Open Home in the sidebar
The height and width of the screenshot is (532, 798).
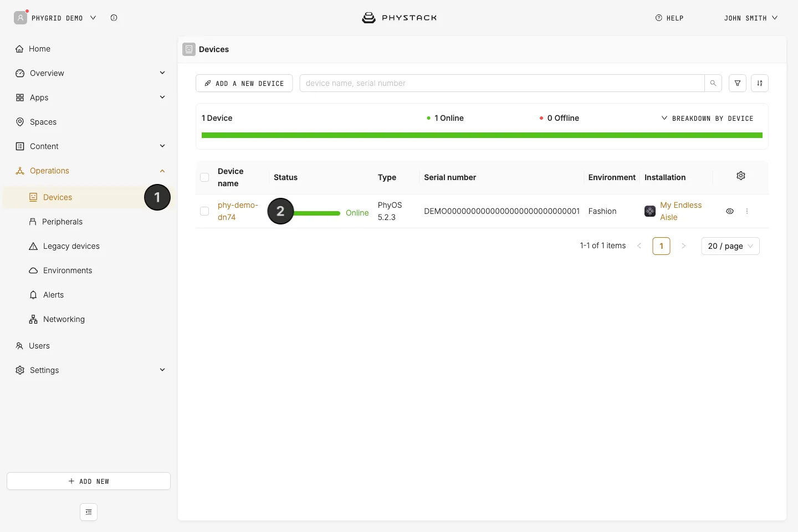click(89, 49)
